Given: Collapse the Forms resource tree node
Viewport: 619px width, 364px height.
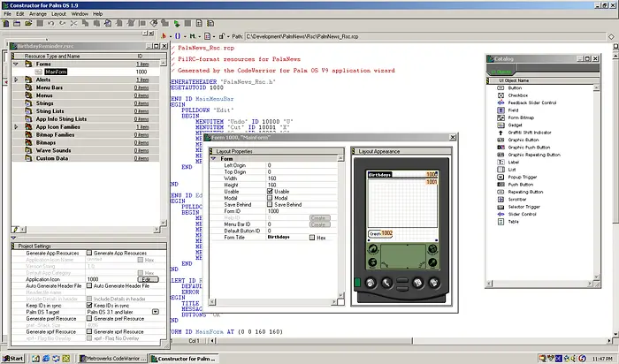Looking at the screenshot, I should [16, 64].
